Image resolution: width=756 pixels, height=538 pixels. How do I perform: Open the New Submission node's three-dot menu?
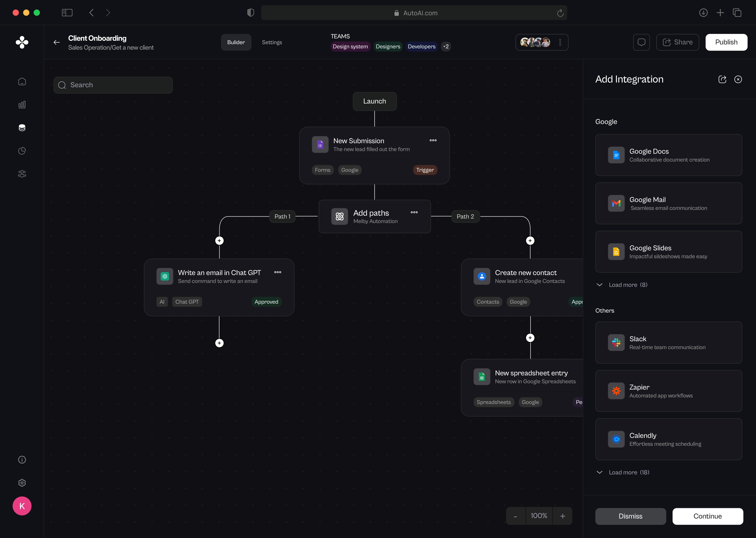[x=433, y=141]
